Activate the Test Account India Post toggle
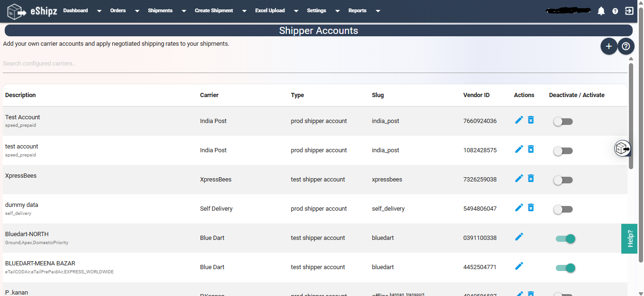The width and height of the screenshot is (644, 296). (563, 122)
